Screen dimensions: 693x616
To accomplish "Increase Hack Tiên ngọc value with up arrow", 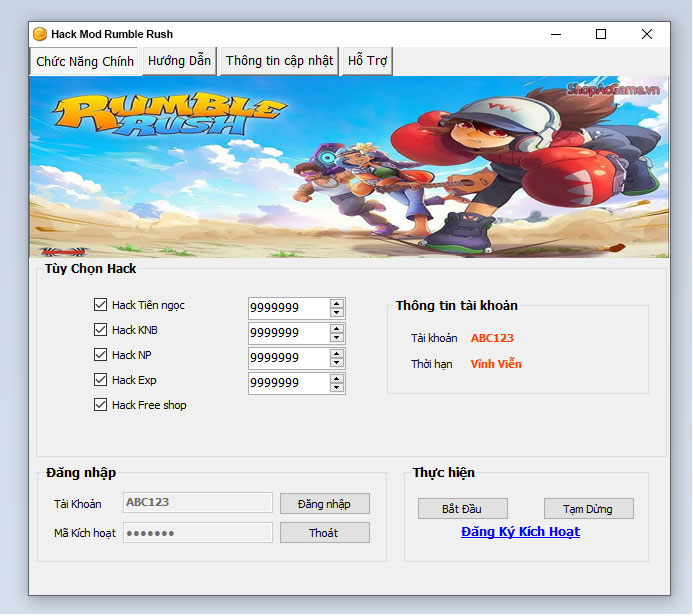I will [x=337, y=304].
